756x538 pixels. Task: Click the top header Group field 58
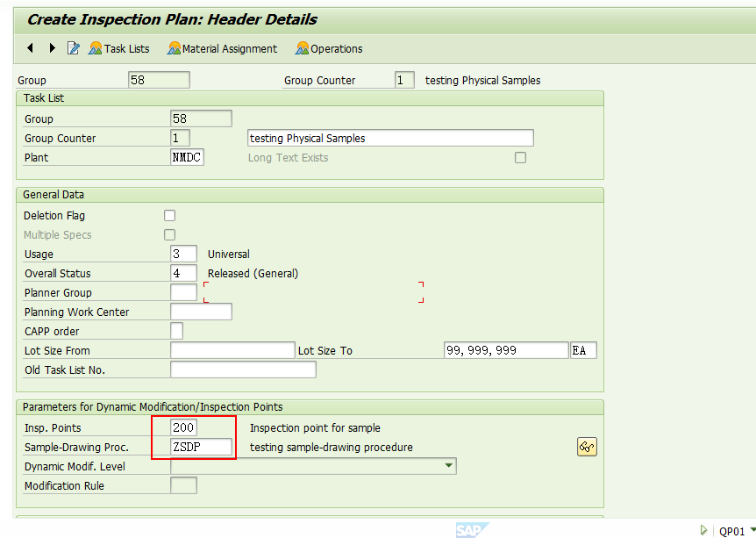[159, 80]
